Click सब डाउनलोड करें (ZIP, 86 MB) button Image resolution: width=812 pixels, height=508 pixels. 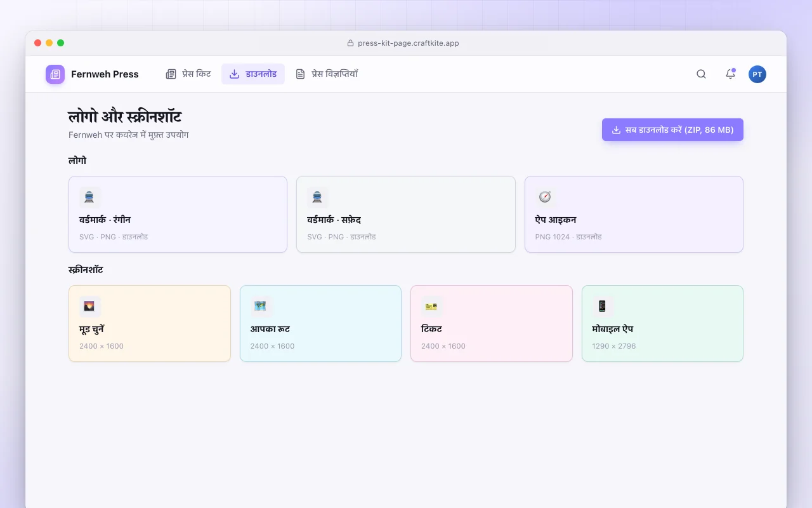click(672, 130)
